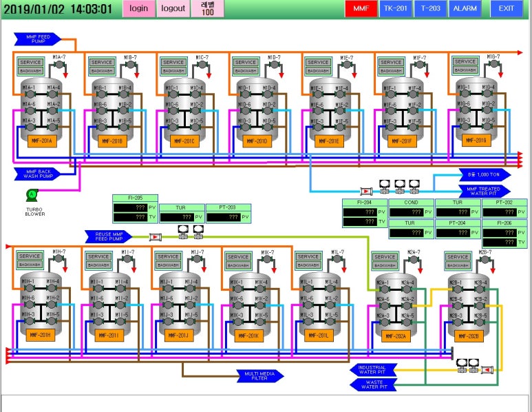Click the MMF TREATED WATER PIT arrow
The width and height of the screenshot is (532, 412).
coord(484,192)
